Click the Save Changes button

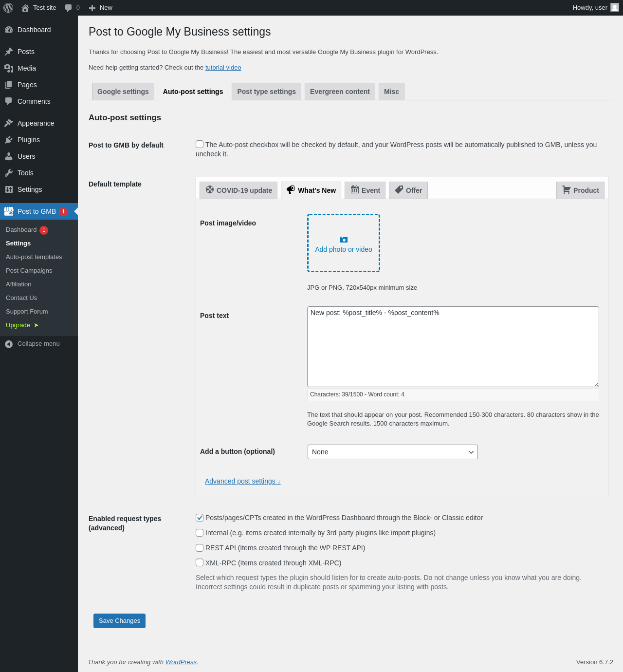click(x=119, y=621)
